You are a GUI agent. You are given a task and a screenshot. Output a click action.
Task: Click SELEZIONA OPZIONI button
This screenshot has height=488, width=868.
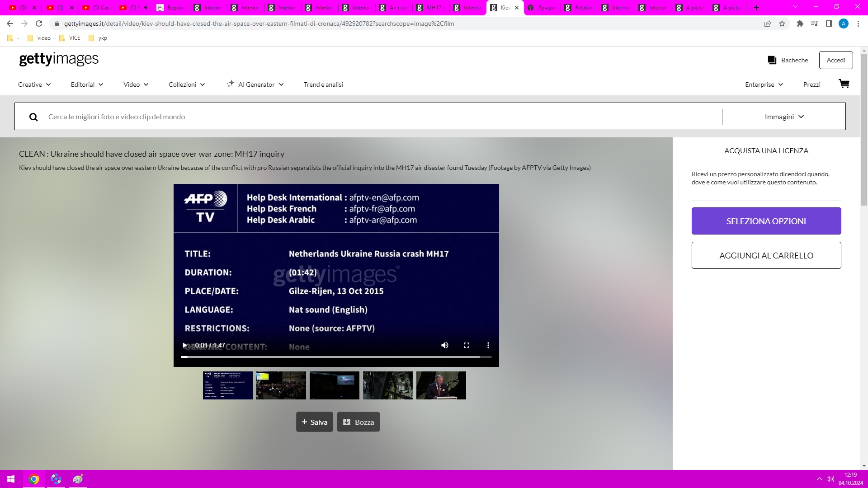766,221
